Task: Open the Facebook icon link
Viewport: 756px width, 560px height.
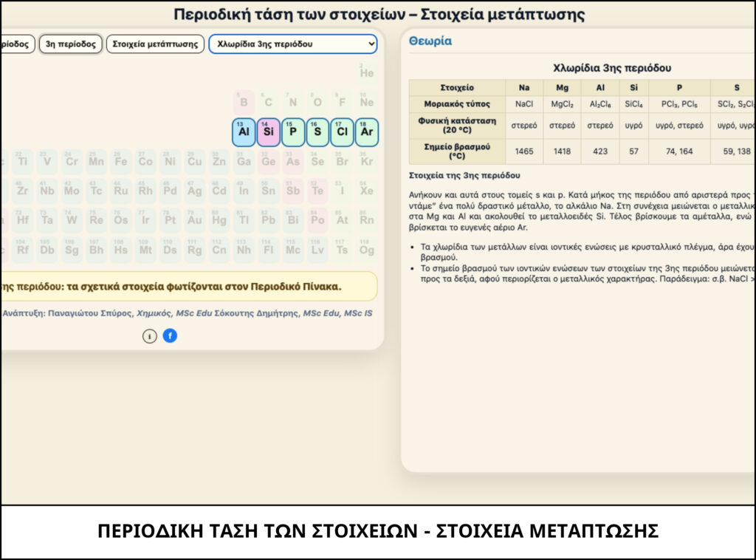Action: [x=170, y=335]
